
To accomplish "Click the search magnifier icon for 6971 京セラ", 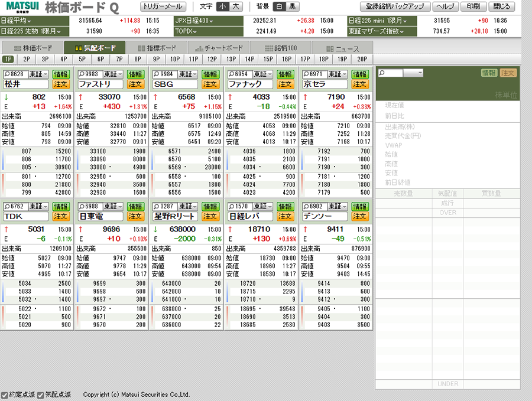I will [x=306, y=74].
